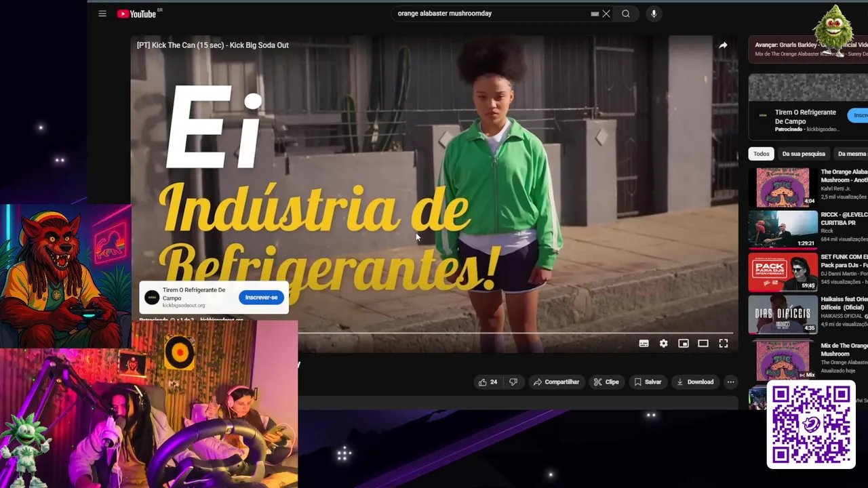Open Mix de The Orange Mushroom thumbnail
The width and height of the screenshot is (868, 488).
[783, 359]
